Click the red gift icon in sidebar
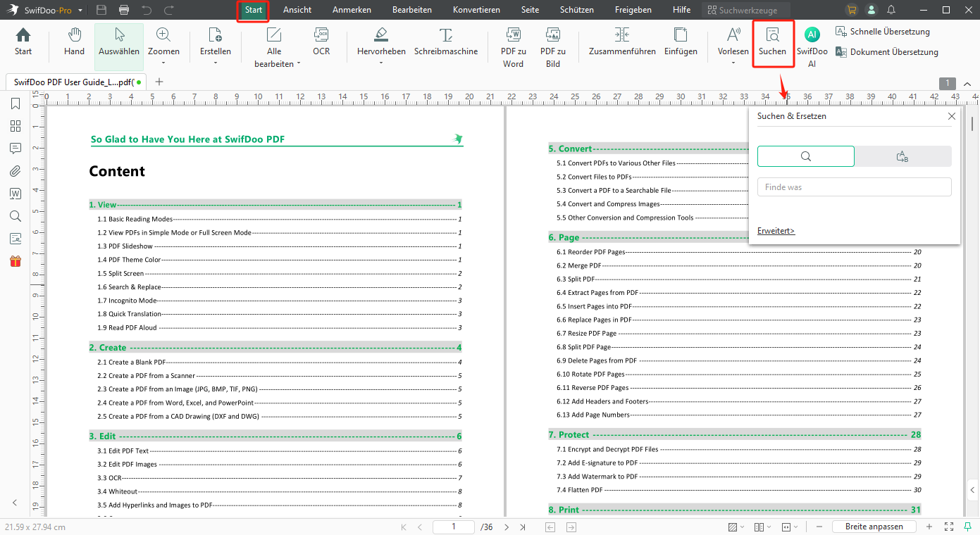This screenshot has height=535, width=980. click(x=15, y=261)
